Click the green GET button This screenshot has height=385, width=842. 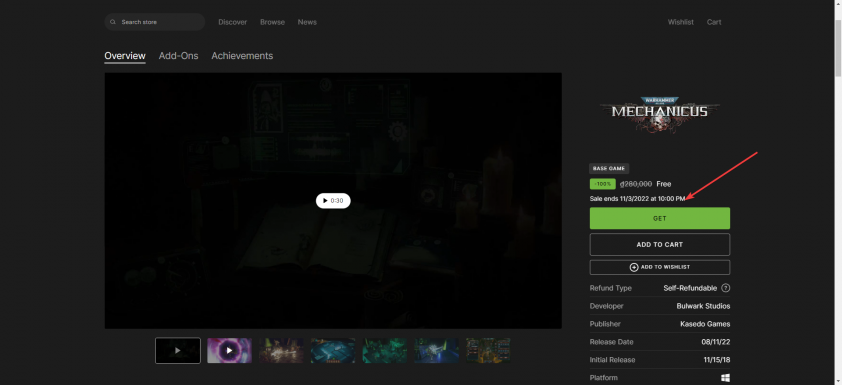click(x=659, y=219)
